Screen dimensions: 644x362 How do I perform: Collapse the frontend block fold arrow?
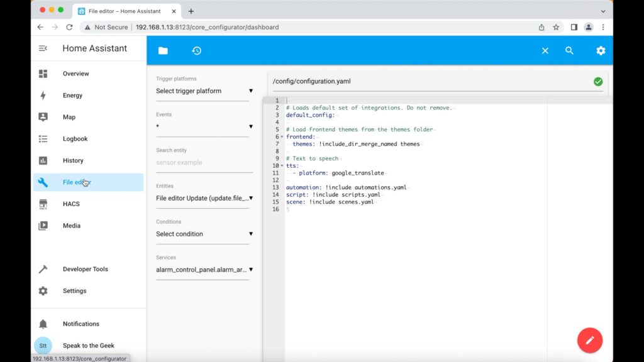(282, 136)
